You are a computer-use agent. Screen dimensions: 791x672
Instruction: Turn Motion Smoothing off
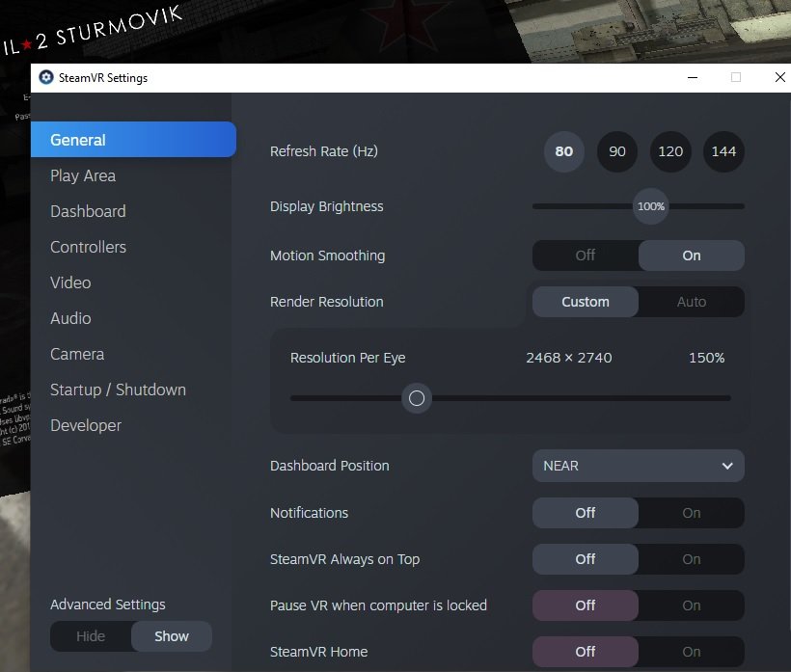(586, 255)
